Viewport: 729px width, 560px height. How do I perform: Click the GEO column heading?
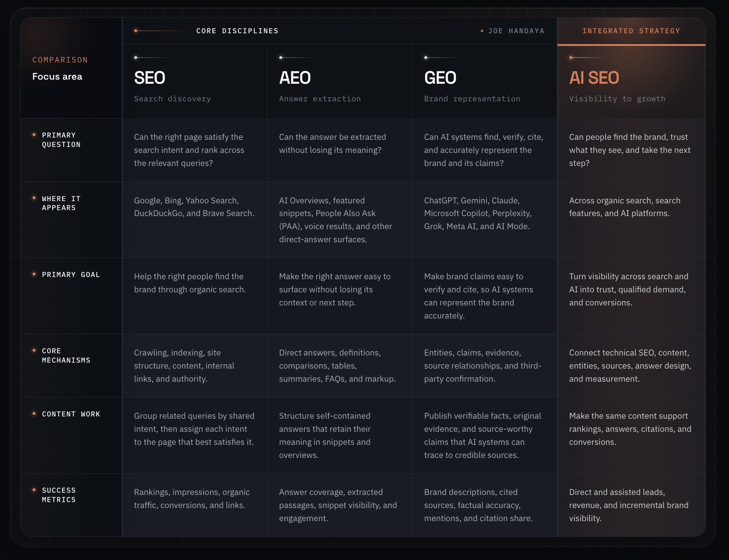pos(440,78)
